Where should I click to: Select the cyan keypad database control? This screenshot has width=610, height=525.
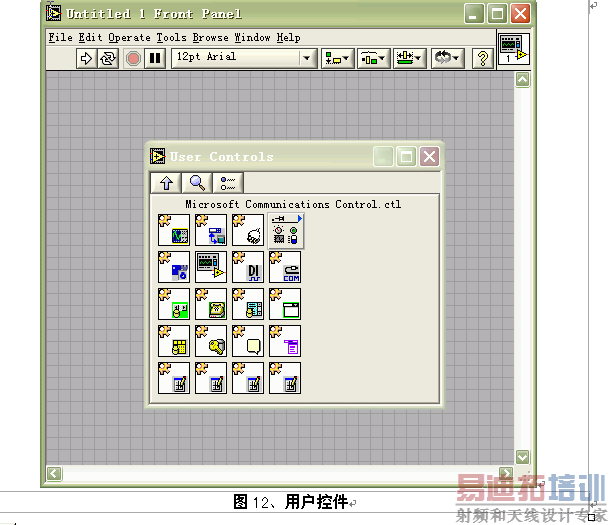[x=248, y=304]
